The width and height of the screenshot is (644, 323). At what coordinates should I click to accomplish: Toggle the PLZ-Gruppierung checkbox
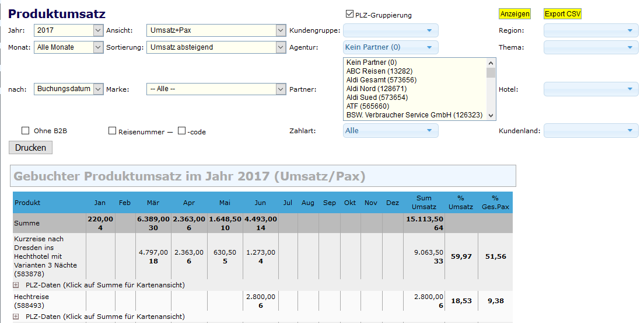pos(349,14)
